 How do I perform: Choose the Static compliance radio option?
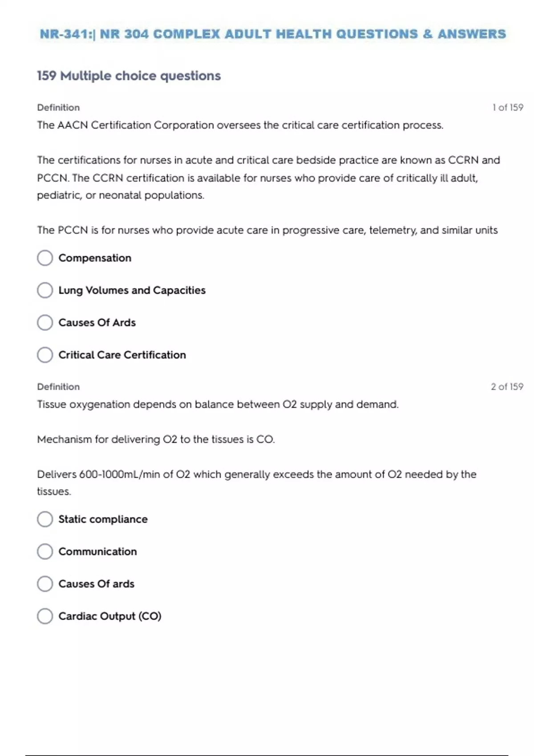(x=45, y=519)
